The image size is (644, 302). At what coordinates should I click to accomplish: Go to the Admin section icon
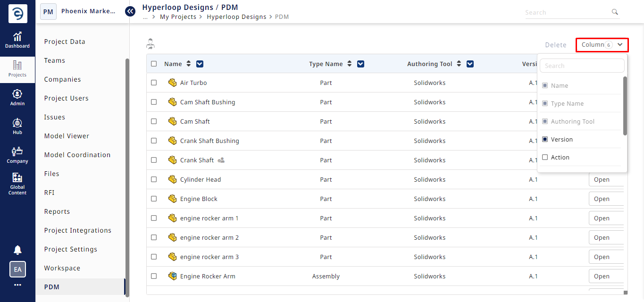(17, 94)
